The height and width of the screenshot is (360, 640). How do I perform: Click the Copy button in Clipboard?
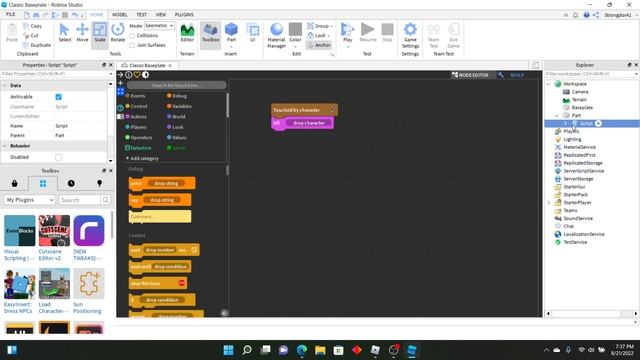coord(33,26)
